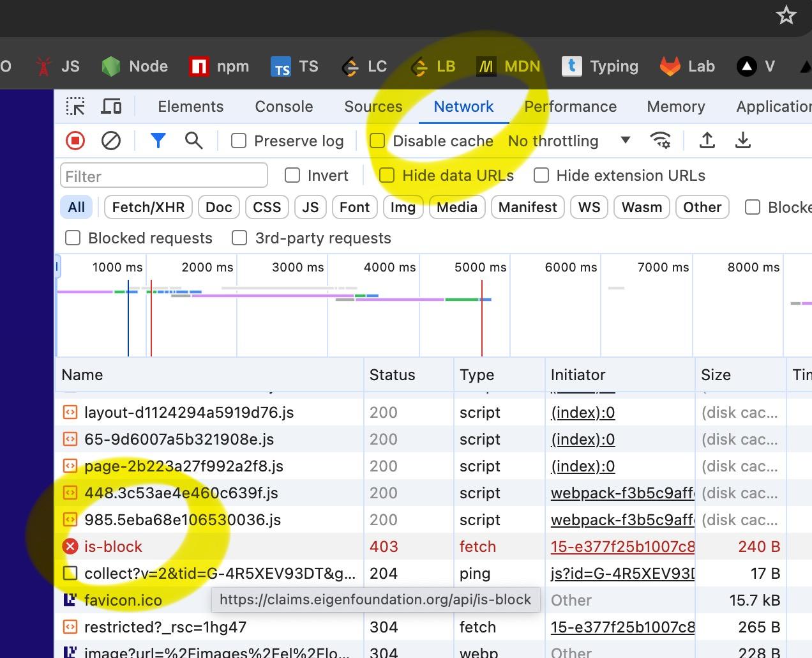This screenshot has height=658, width=812.
Task: Open network search with the magnifier icon
Action: coord(193,141)
